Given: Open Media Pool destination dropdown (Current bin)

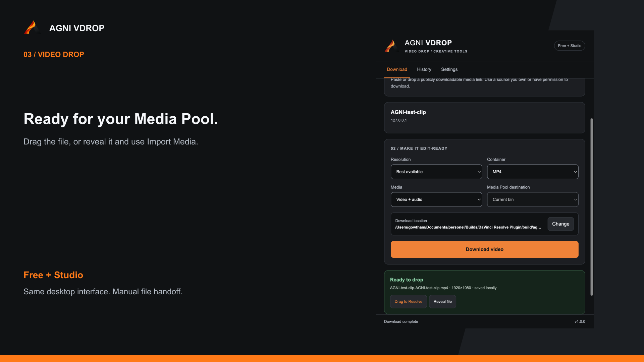Looking at the screenshot, I should tap(533, 199).
